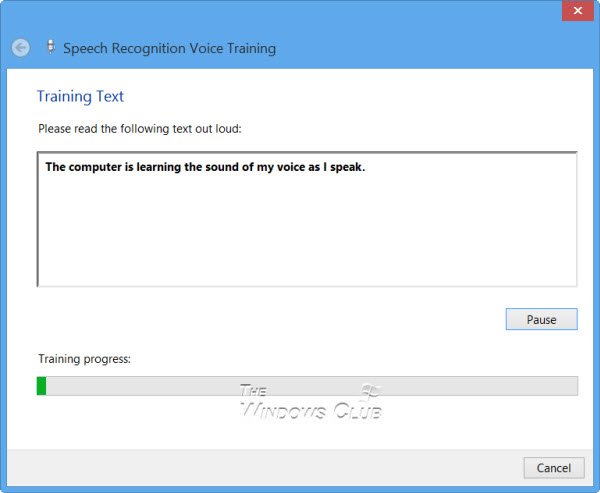Cancel the speech training wizard
The width and height of the screenshot is (600, 493).
click(554, 468)
